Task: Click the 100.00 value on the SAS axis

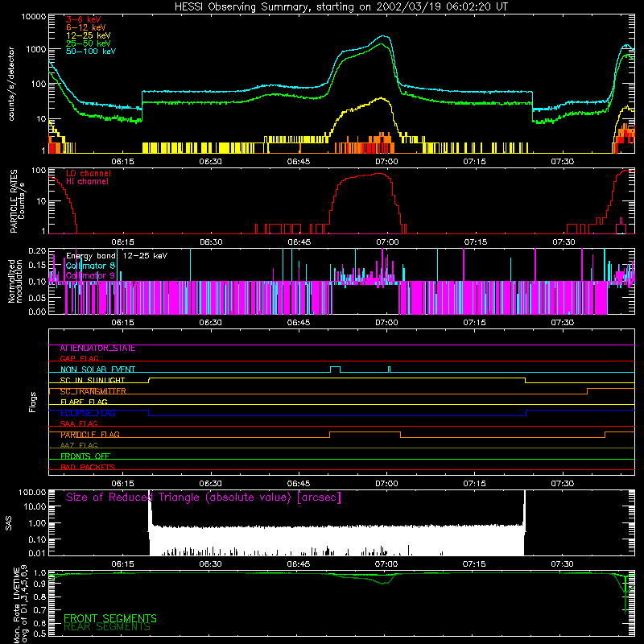Action: click(32, 493)
